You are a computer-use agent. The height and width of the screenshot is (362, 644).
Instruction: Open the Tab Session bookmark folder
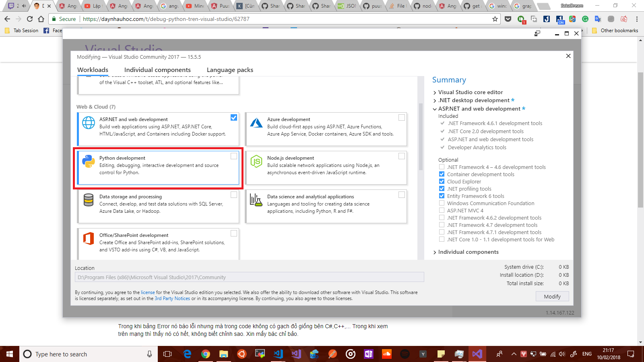22,31
